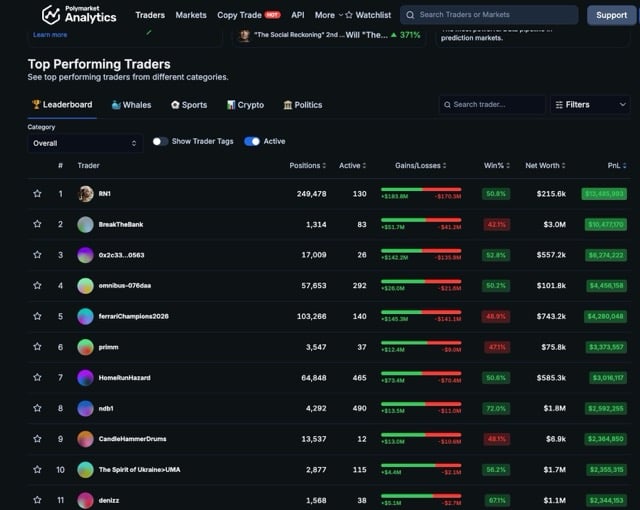Open API navigation link

(x=298, y=15)
